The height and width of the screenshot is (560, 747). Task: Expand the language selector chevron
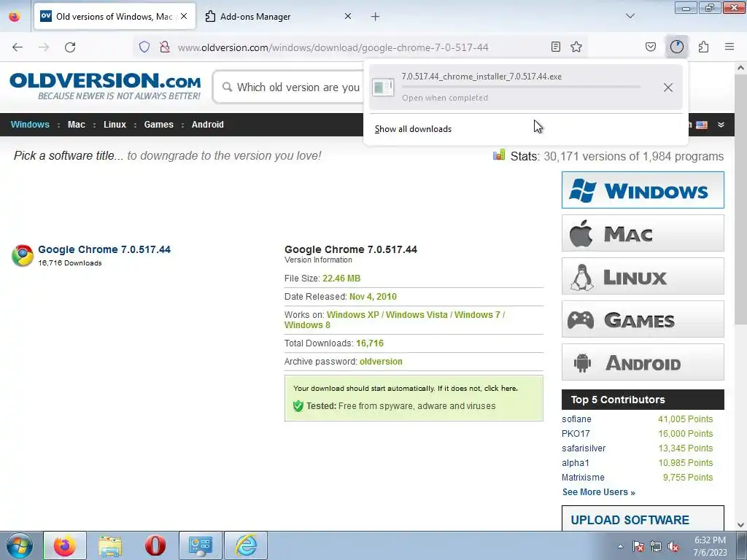pos(721,125)
